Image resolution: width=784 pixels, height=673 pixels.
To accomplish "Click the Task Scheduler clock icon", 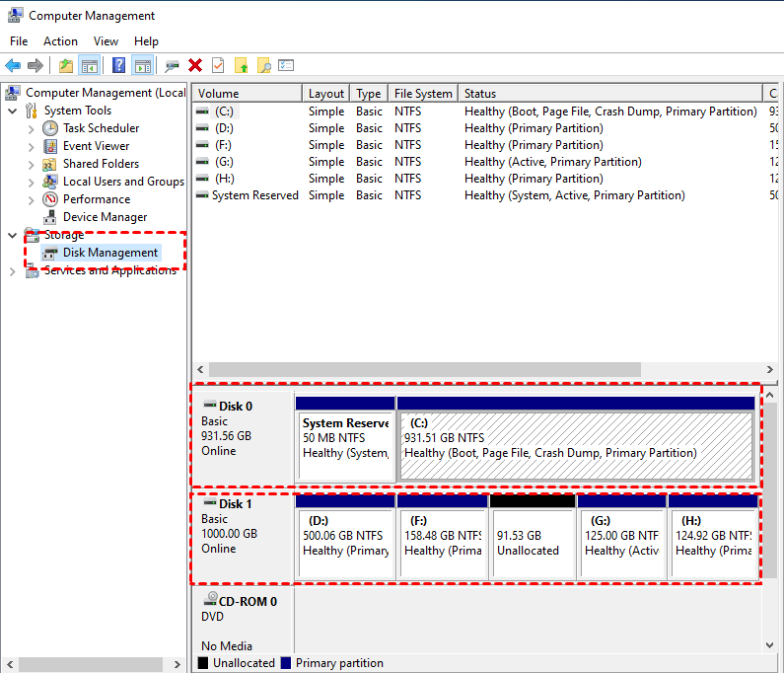I will coord(50,128).
